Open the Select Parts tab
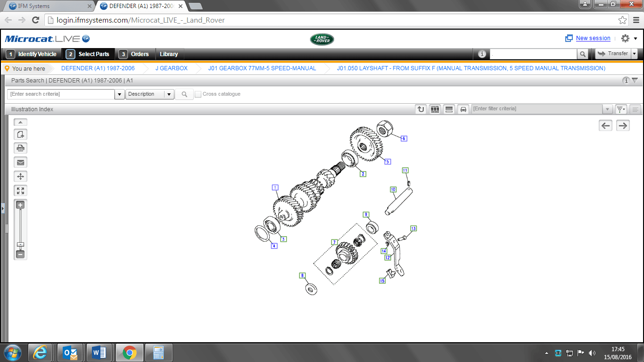 tap(89, 54)
